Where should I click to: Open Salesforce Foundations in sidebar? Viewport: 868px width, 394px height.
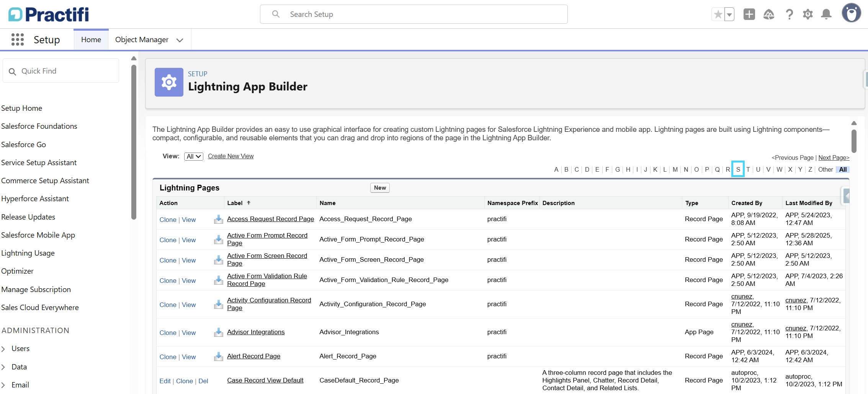tap(39, 126)
